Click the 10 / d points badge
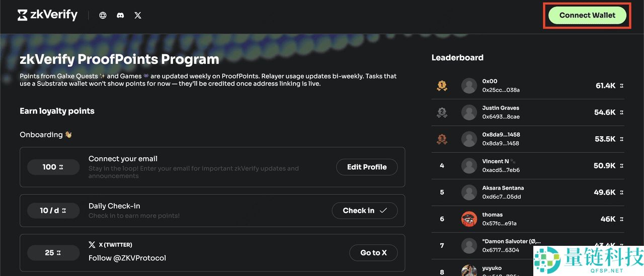644x276 pixels. (53, 211)
